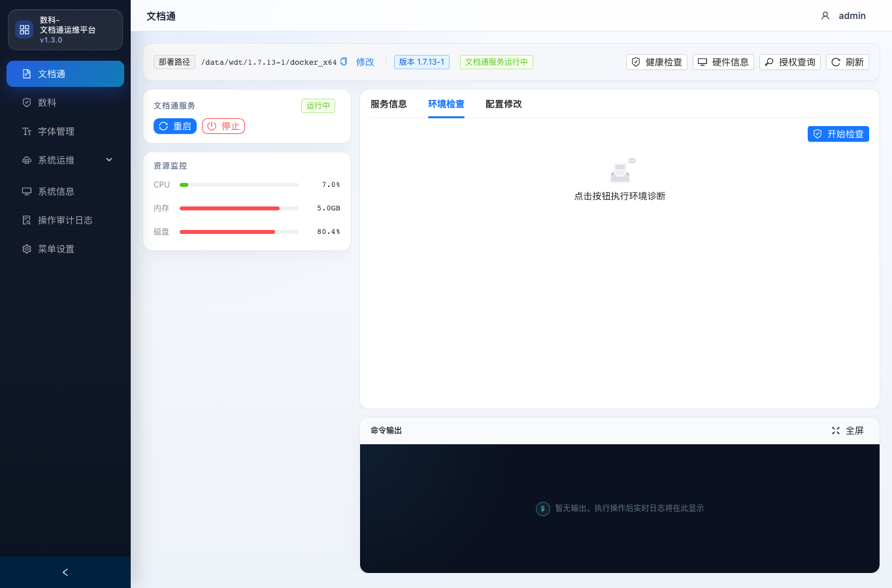Screen dimensions: 892x588
Task: Click the 文档通服务运行中 status tag
Action: click(x=497, y=62)
